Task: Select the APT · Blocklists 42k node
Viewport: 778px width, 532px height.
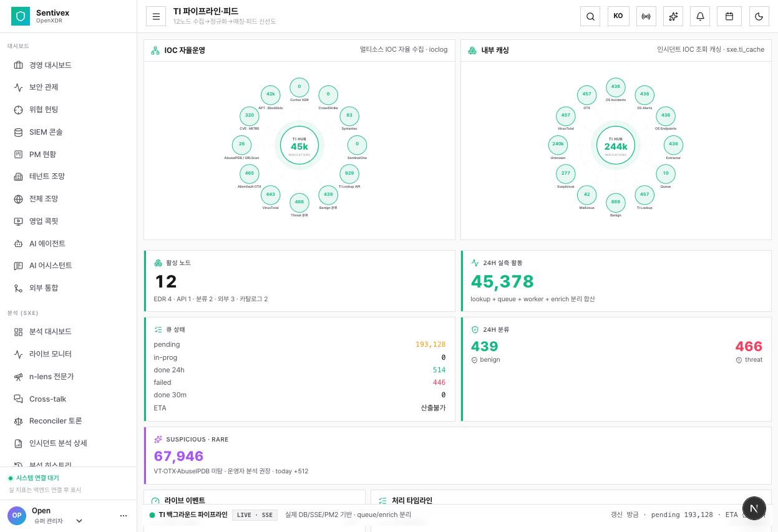Action: [x=270, y=95]
